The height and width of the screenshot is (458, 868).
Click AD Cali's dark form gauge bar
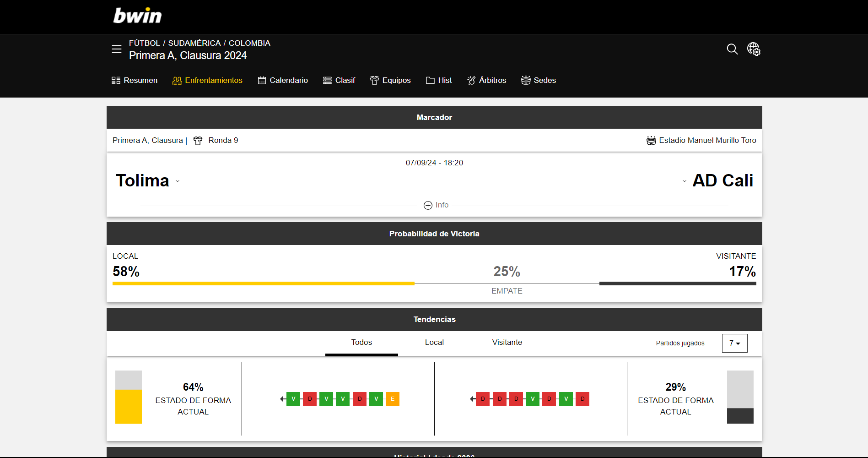coord(740,416)
